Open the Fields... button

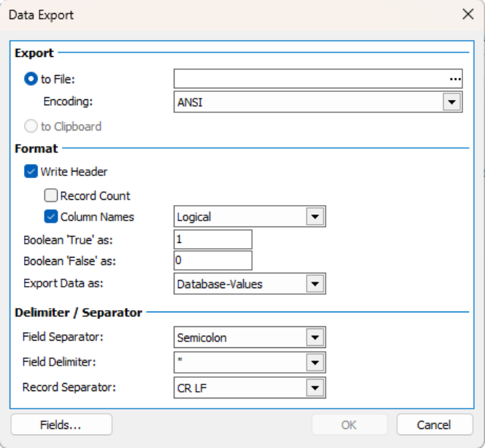point(61,425)
